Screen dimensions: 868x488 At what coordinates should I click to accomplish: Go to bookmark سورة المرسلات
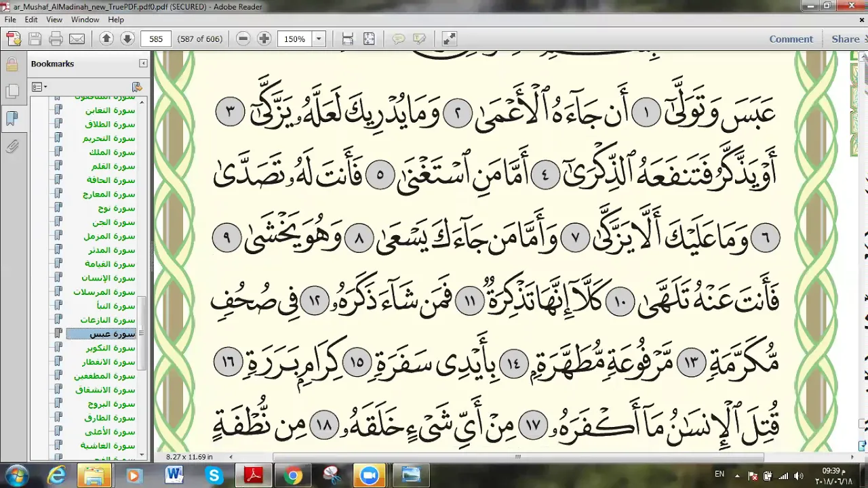[105, 292]
